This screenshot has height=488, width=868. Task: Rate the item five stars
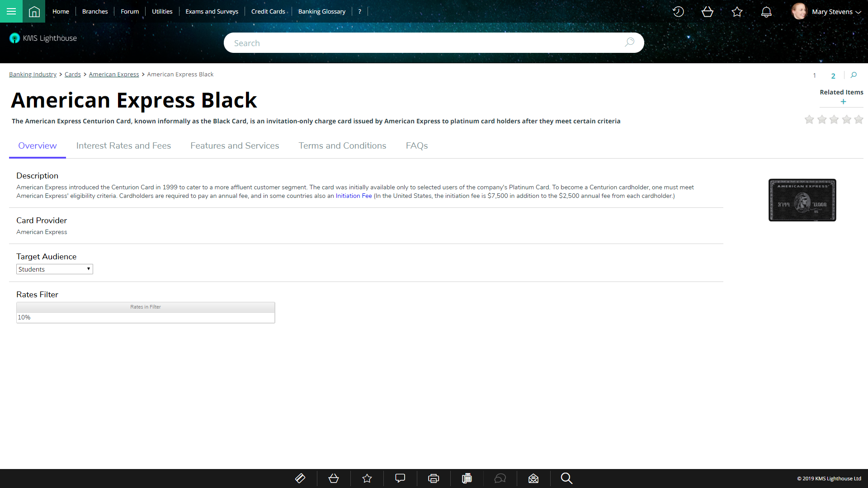click(x=859, y=119)
